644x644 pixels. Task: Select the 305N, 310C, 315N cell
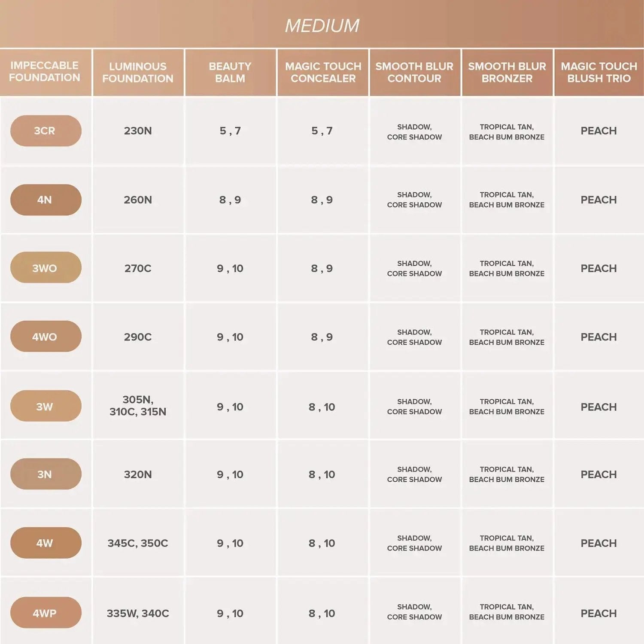[x=138, y=406]
